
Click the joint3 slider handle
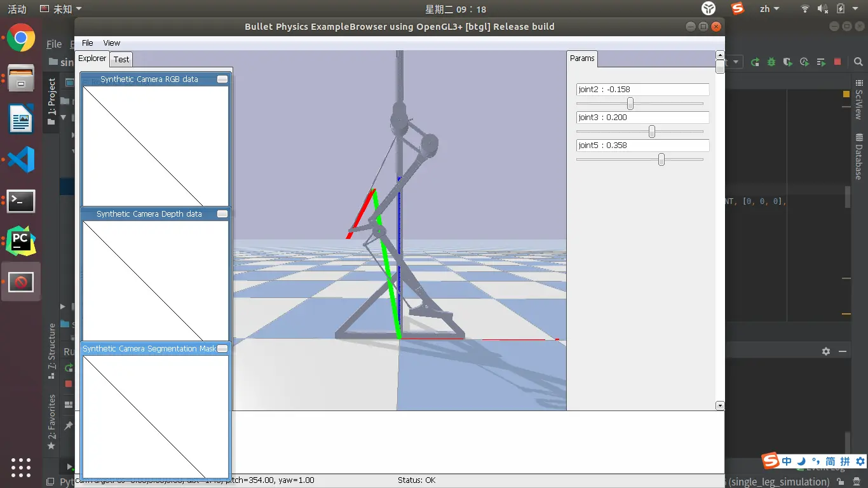(x=652, y=132)
